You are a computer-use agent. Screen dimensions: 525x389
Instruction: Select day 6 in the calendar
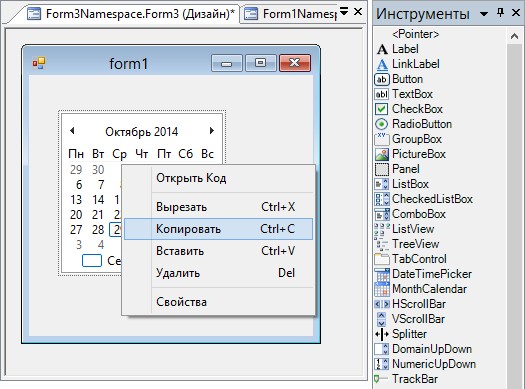pos(79,185)
